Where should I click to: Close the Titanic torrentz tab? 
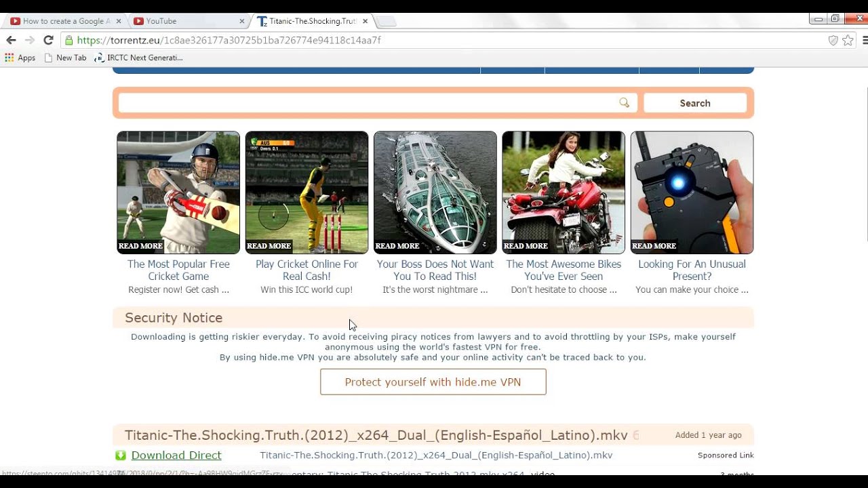click(x=366, y=21)
